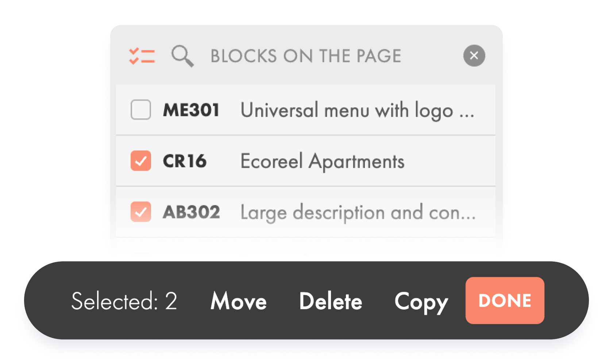Click the ellipsis after Universal menu title

pos(467,114)
